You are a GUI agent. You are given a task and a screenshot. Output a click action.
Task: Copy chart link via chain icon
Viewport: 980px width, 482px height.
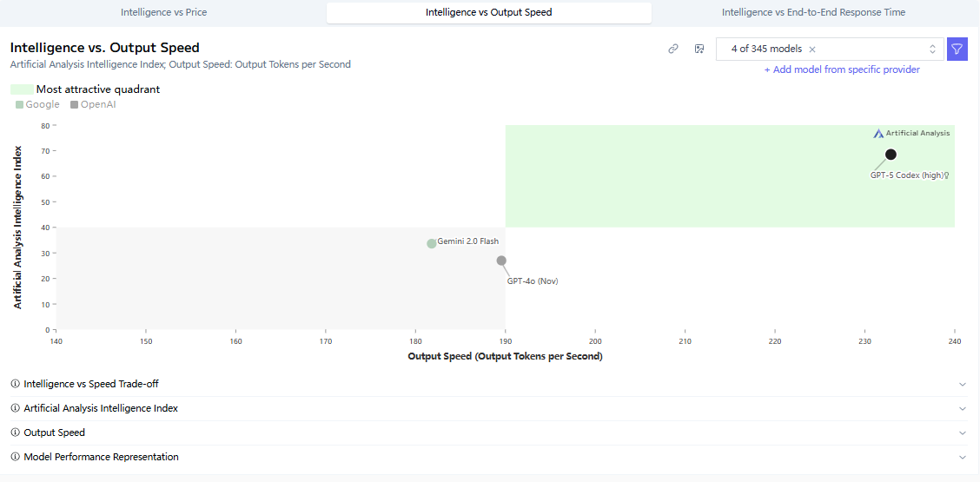[673, 49]
